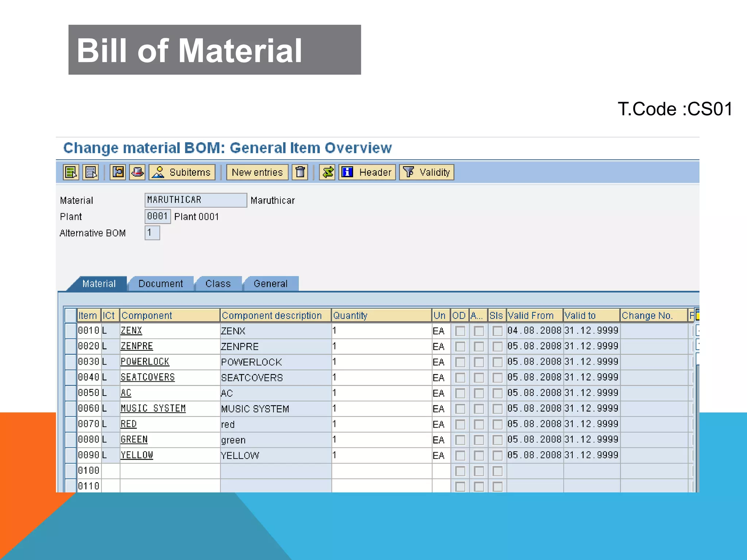Click the 'red' description cell
The width and height of the screenshot is (747, 560).
[276, 424]
